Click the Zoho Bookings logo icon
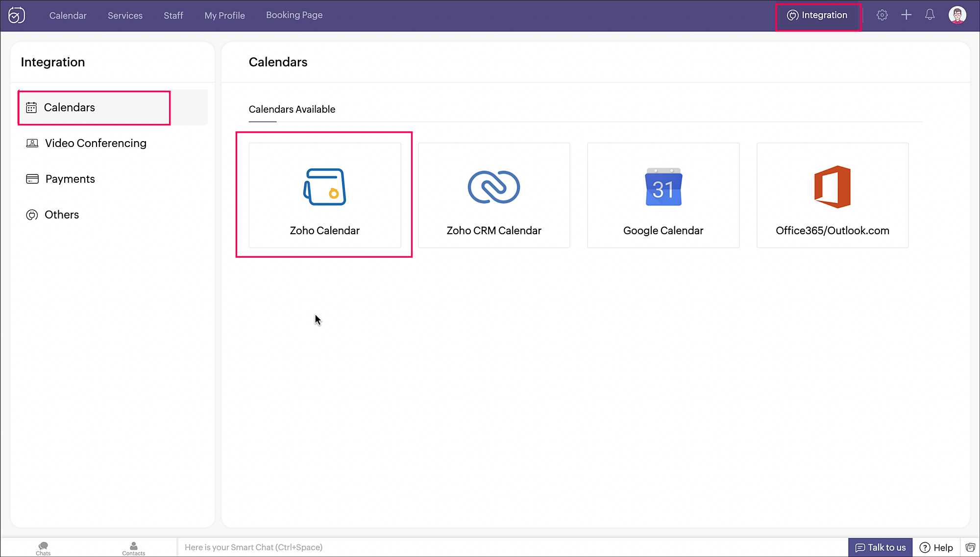980x557 pixels. [17, 15]
